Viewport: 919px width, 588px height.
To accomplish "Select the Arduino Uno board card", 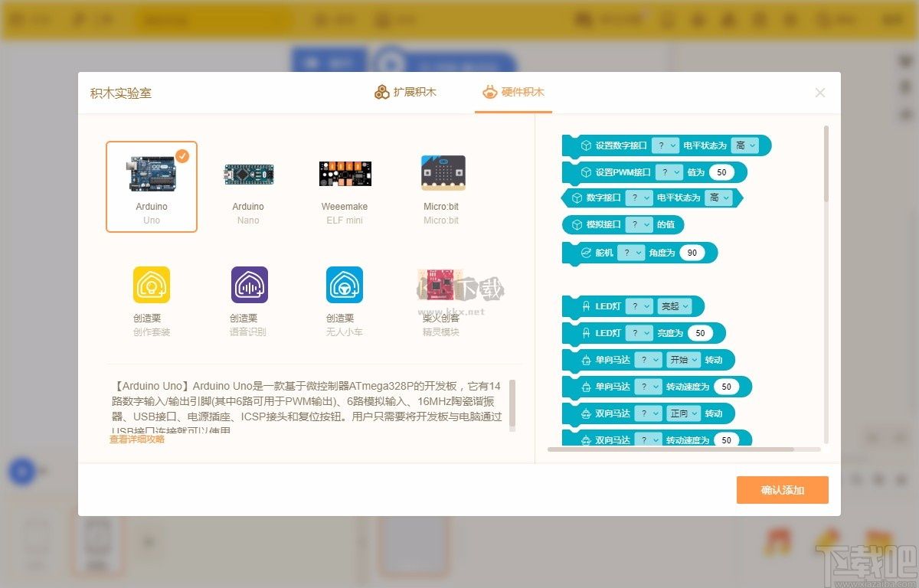I will (152, 186).
